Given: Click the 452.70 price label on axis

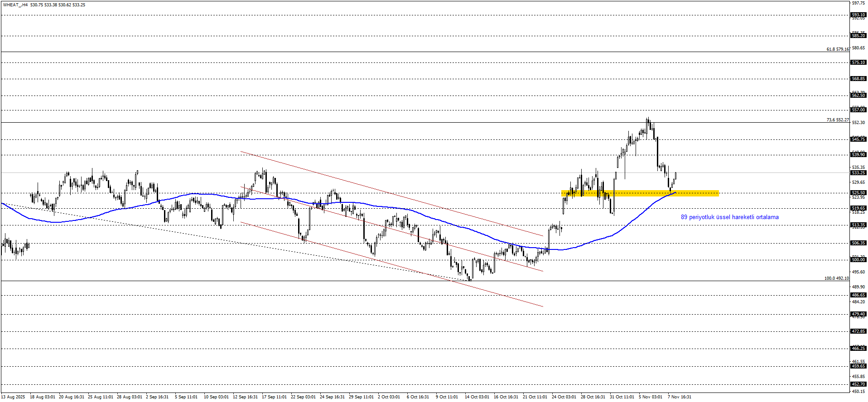Looking at the screenshot, I should [x=858, y=384].
